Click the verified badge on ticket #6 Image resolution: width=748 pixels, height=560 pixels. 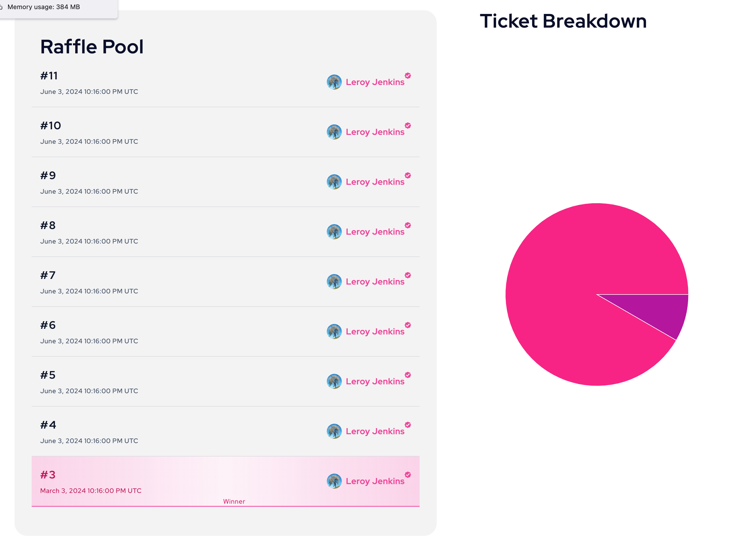(408, 325)
